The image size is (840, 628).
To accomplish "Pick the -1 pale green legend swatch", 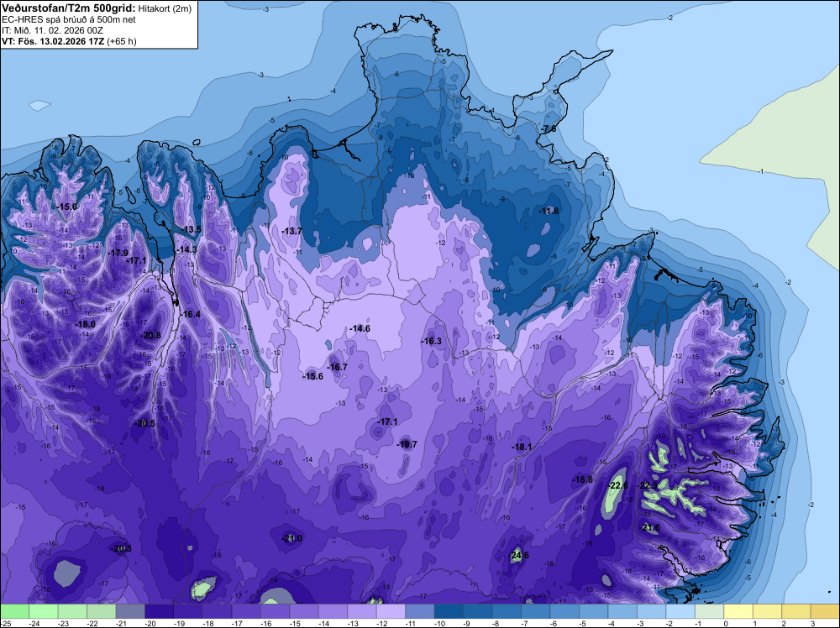I will tap(709, 611).
